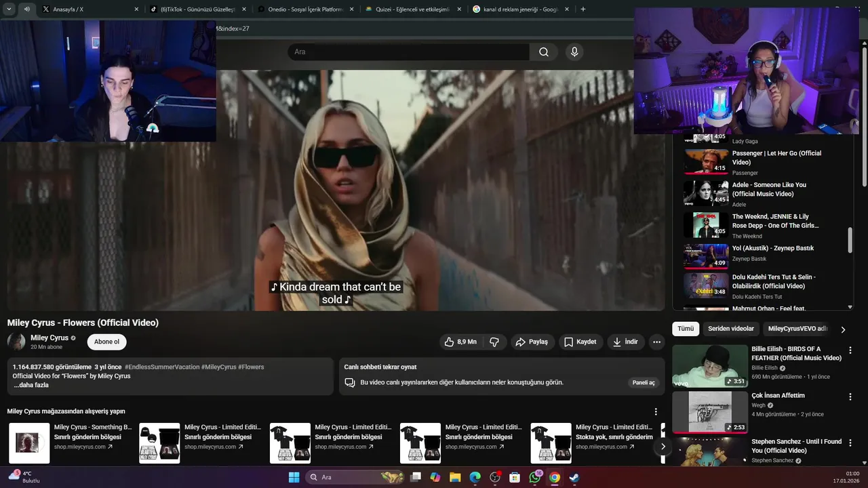Image resolution: width=868 pixels, height=488 pixels.
Task: Save the video with Kaydet
Action: click(580, 342)
